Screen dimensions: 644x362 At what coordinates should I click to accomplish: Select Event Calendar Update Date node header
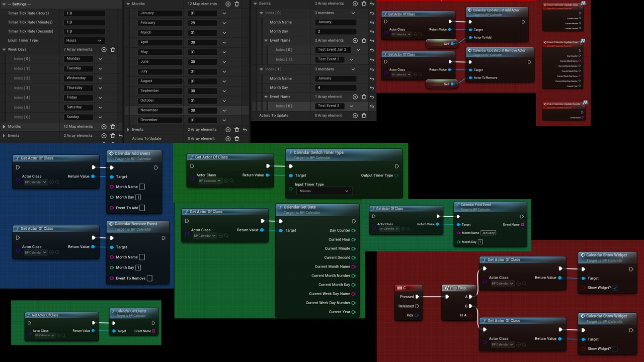coord(562,43)
